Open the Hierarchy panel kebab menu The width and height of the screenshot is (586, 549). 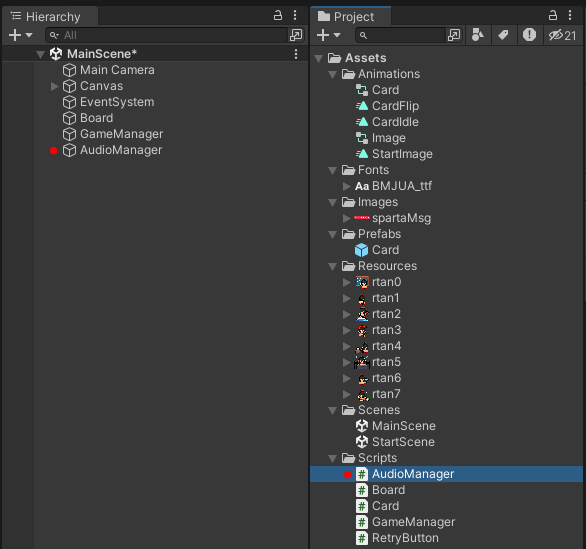[295, 15]
